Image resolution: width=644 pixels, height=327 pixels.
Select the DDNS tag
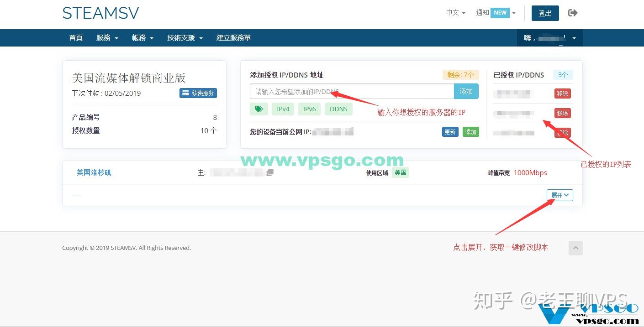point(339,109)
